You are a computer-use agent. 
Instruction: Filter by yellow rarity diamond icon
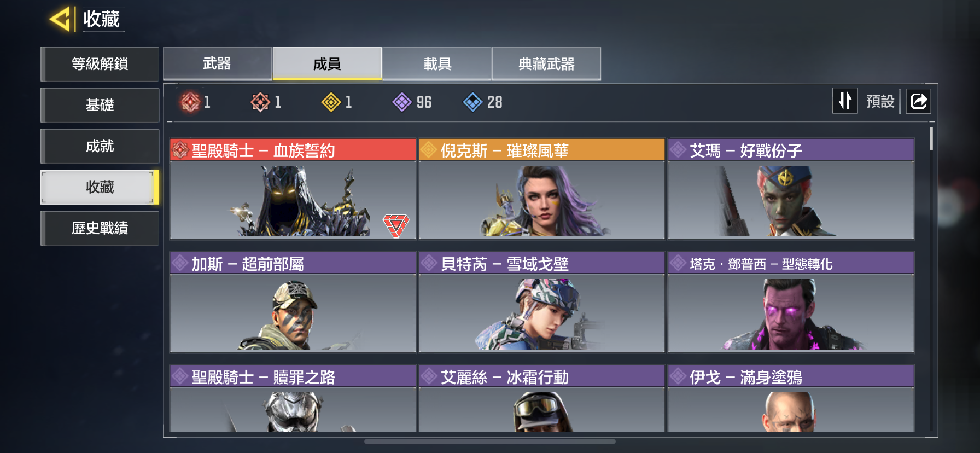point(331,102)
